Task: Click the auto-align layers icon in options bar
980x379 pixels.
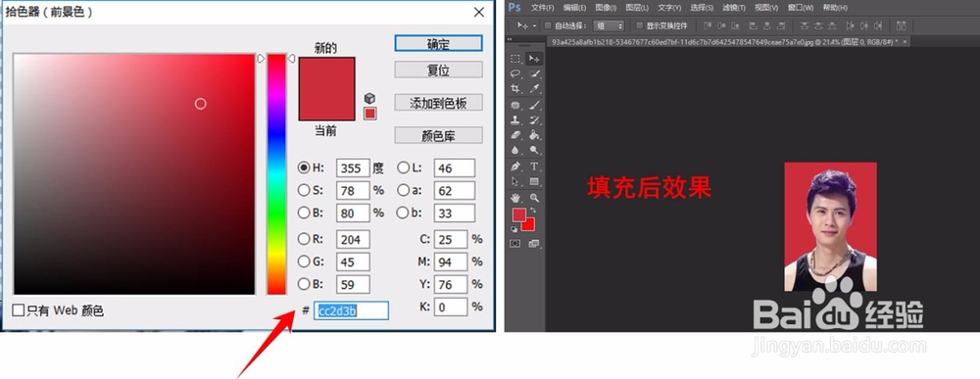Action: point(901,25)
